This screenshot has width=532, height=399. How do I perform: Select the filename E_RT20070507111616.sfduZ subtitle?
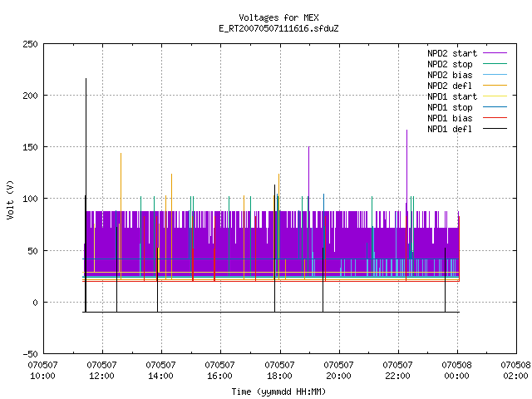pos(278,28)
